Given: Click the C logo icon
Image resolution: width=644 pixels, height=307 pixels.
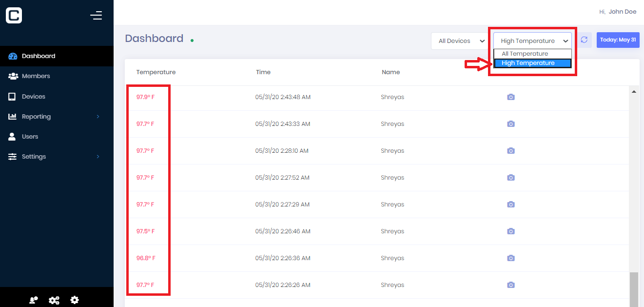Looking at the screenshot, I should click(14, 16).
